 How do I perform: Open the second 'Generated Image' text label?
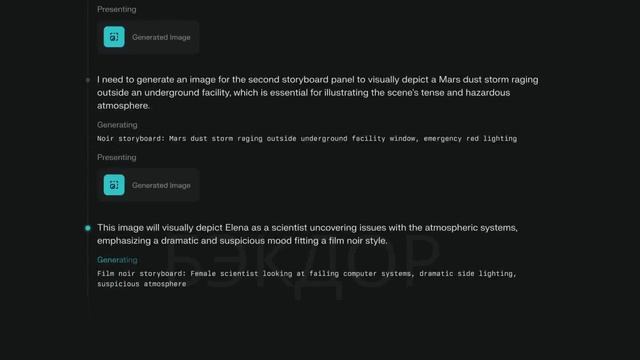161,185
